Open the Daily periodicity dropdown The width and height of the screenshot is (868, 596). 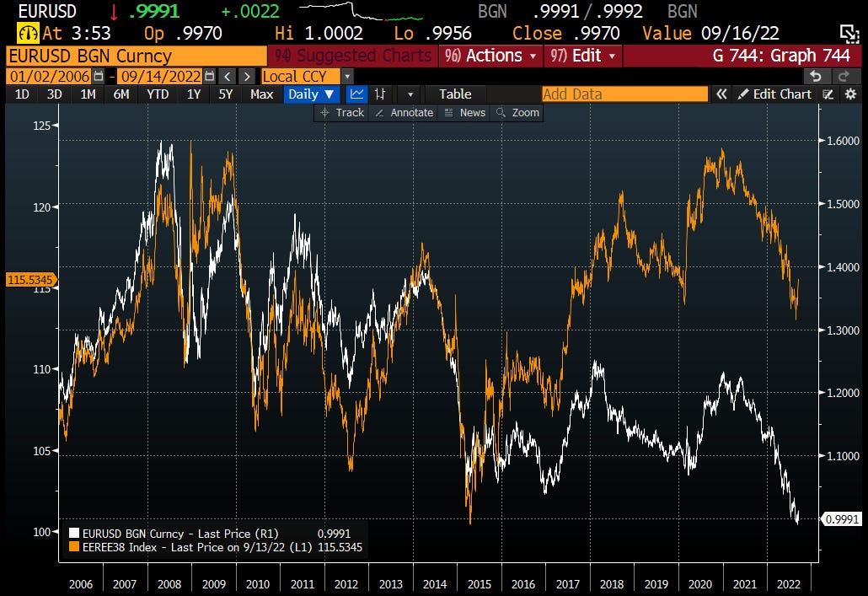tap(311, 94)
